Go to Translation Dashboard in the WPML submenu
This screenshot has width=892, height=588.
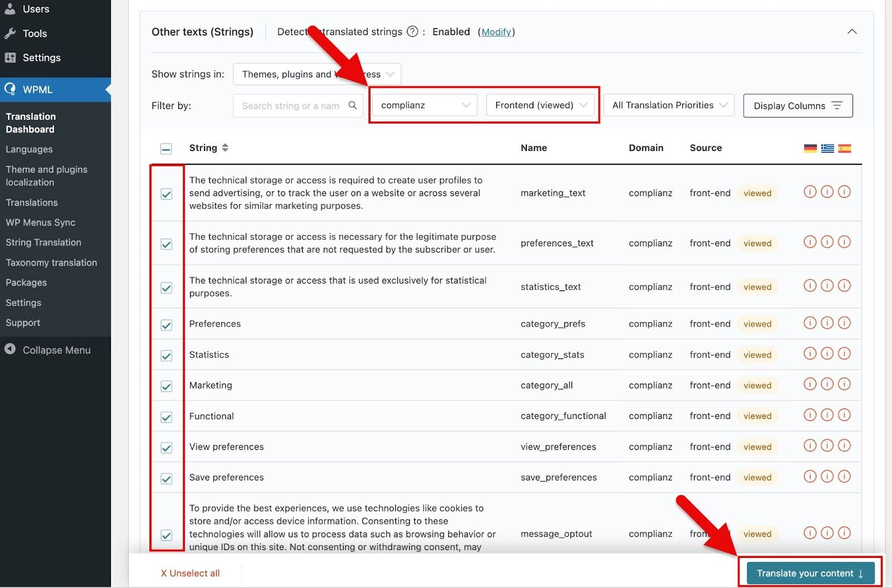coord(31,123)
